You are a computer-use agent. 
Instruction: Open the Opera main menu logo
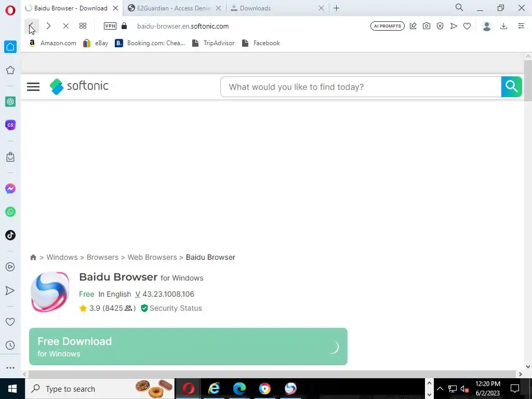point(10,10)
